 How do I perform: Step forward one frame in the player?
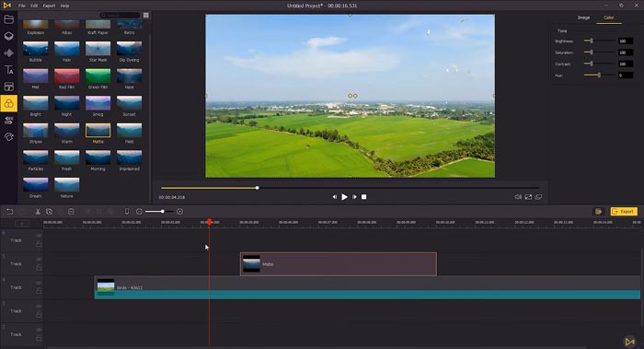(x=354, y=197)
